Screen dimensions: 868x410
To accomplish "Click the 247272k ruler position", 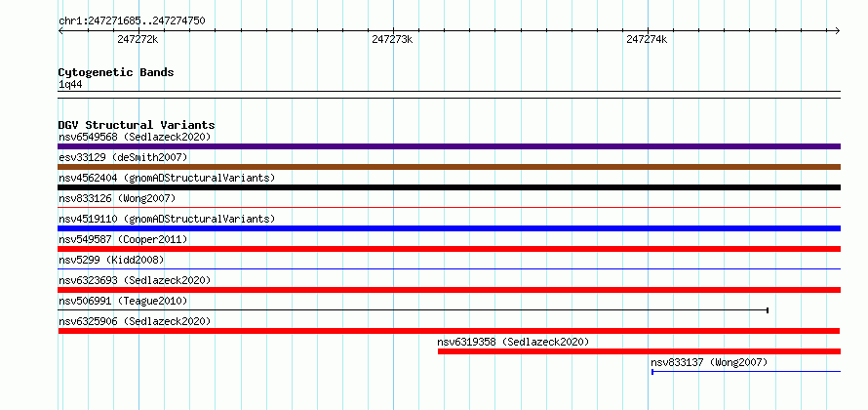I will [x=138, y=39].
